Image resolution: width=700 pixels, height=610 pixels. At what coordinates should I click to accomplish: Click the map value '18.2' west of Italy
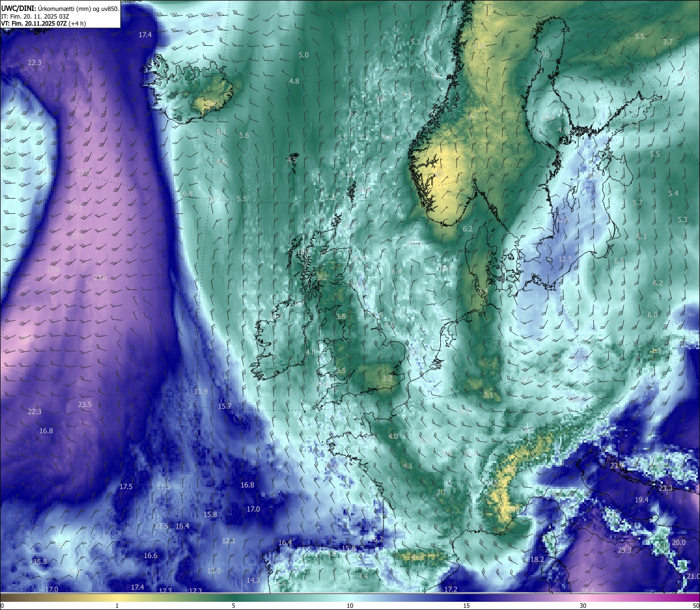[x=537, y=560]
